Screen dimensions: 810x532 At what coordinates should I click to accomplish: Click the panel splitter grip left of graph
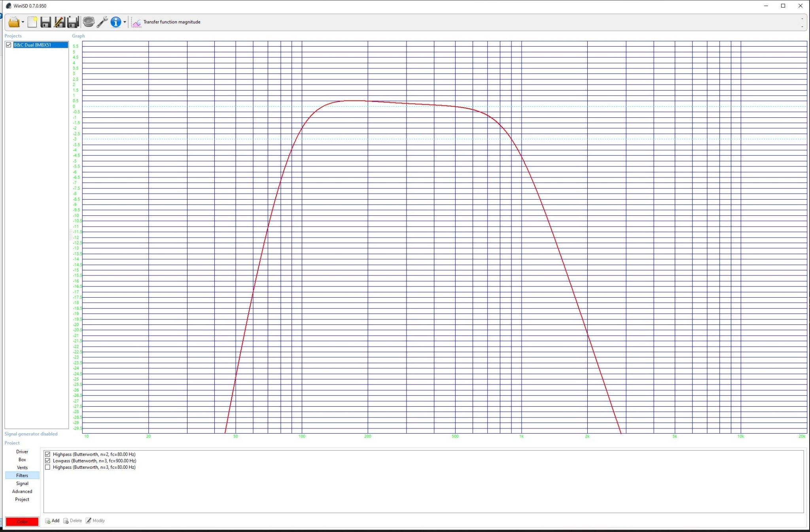coord(70,234)
